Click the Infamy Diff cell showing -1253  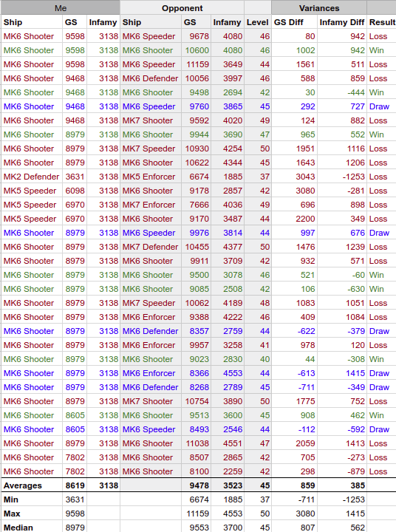pyautogui.click(x=342, y=177)
